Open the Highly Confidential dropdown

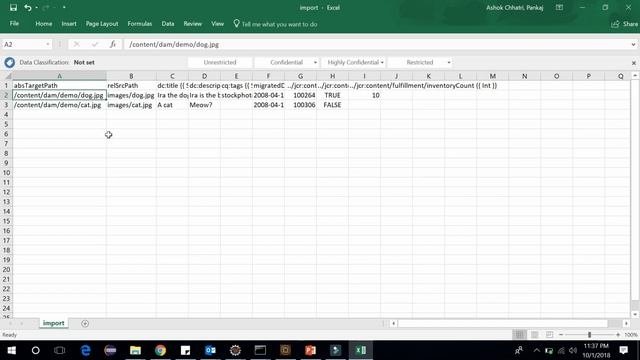[x=382, y=62]
